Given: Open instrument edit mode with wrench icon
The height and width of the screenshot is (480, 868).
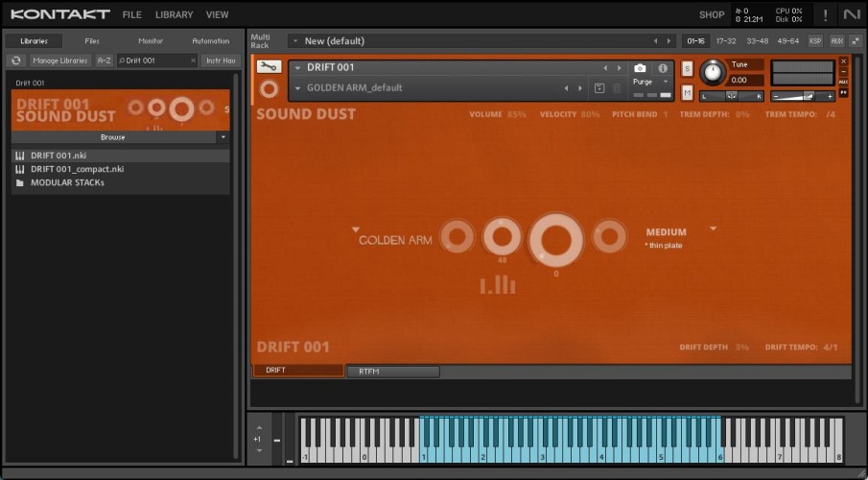Looking at the screenshot, I should 269,67.
